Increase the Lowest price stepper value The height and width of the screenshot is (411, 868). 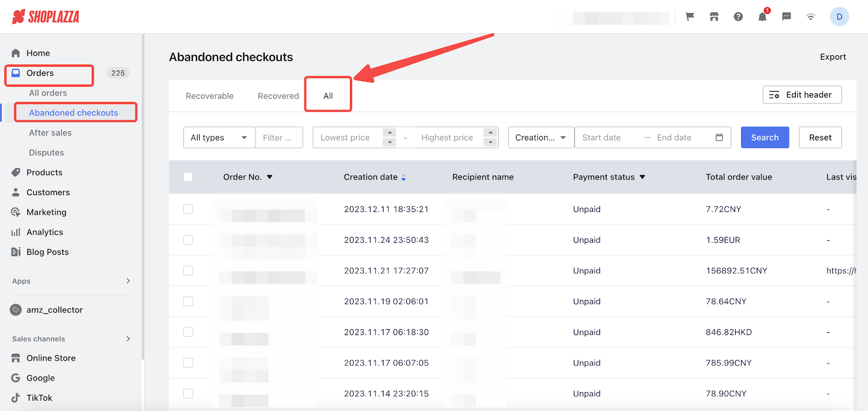click(x=389, y=133)
